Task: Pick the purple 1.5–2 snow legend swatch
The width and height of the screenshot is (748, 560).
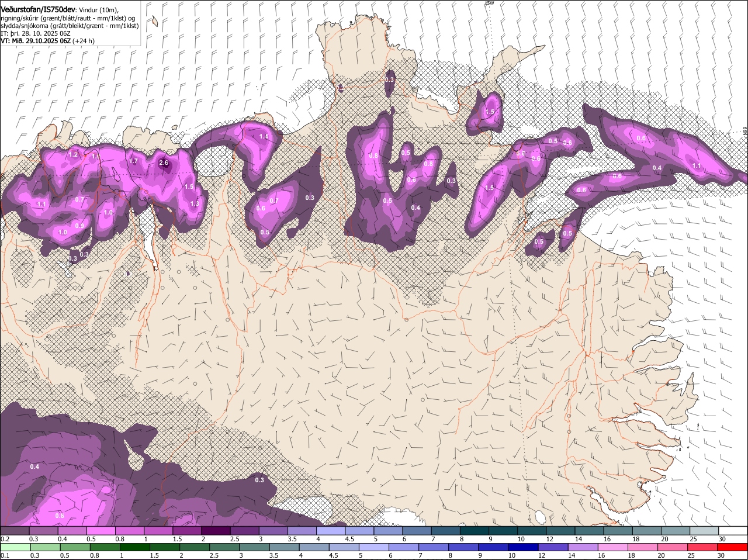Action: coord(188,531)
